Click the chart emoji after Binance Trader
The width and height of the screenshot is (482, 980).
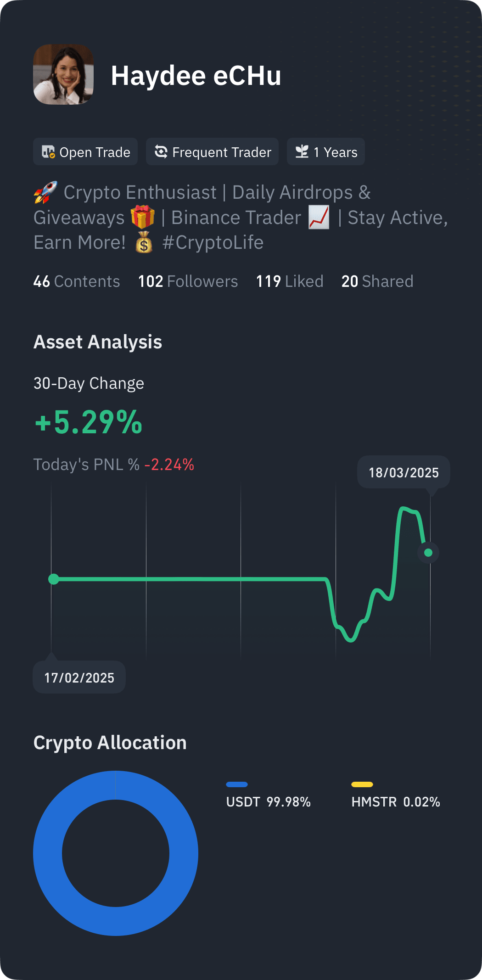coord(319,217)
